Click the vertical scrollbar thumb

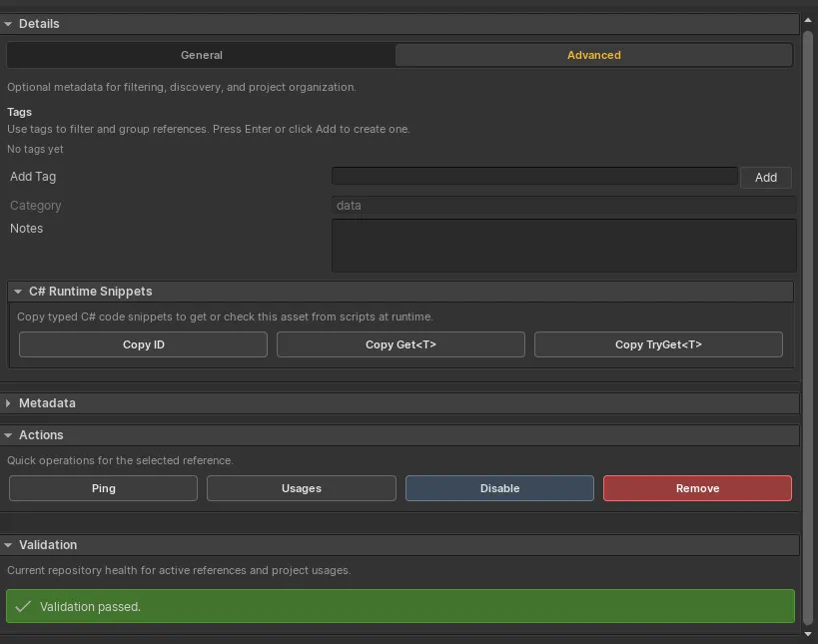[x=808, y=327]
